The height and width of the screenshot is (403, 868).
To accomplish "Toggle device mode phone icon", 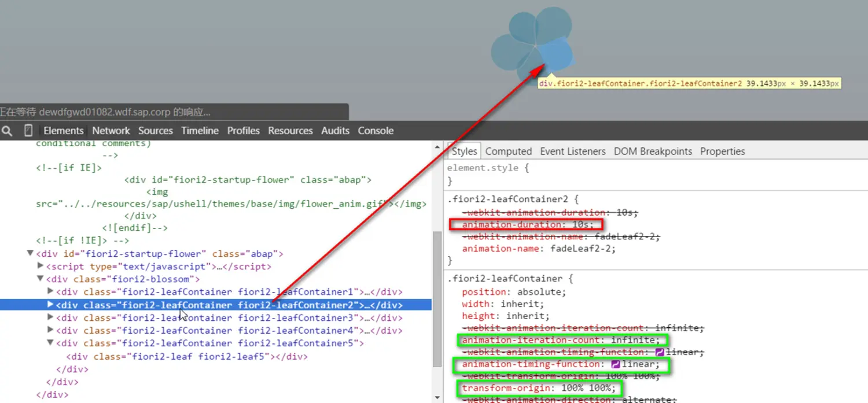I will click(28, 131).
